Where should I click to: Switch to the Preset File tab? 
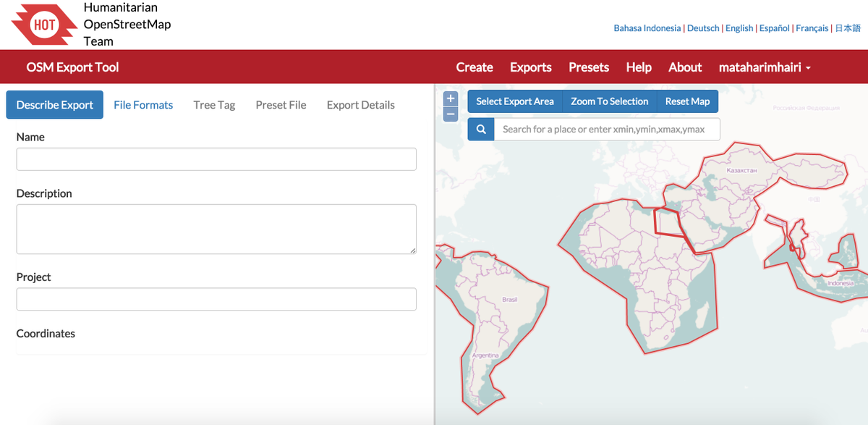click(x=281, y=105)
